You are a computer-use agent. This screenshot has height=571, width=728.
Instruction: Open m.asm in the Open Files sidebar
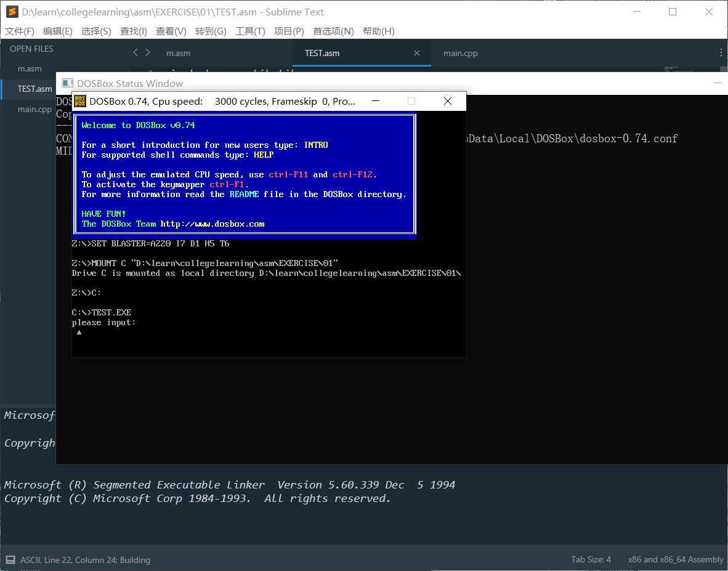pos(30,69)
